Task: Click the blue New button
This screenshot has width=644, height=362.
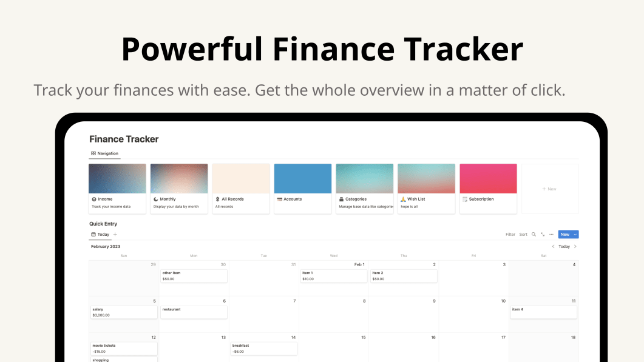Action: [x=564, y=234]
